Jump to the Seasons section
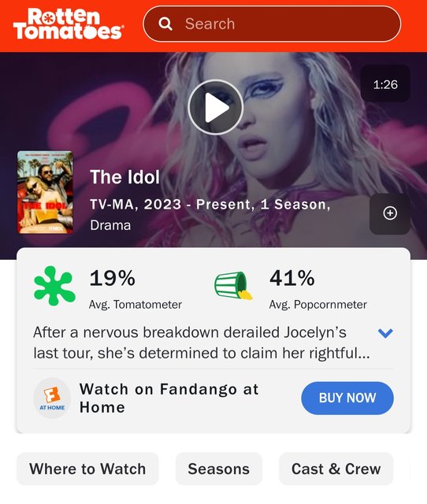 219,469
